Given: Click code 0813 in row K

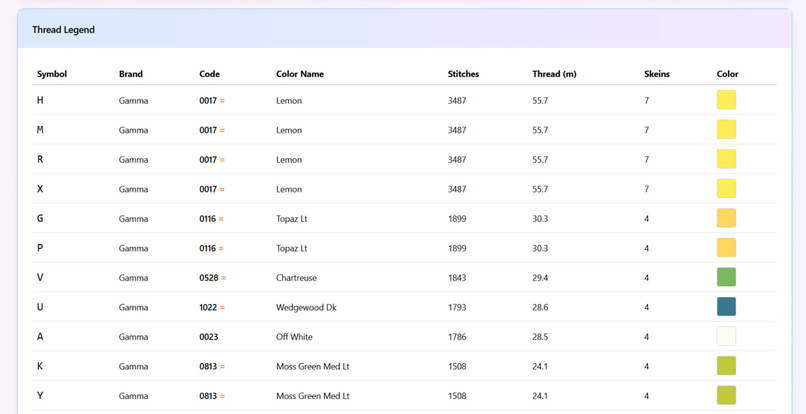Looking at the screenshot, I should click(208, 367).
